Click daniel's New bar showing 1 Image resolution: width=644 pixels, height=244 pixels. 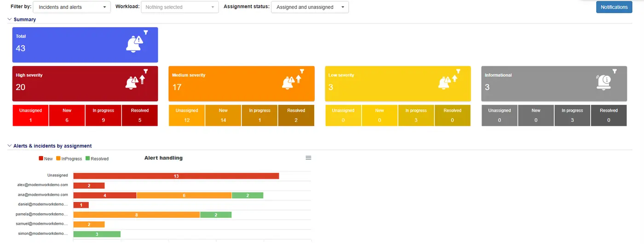tap(81, 205)
